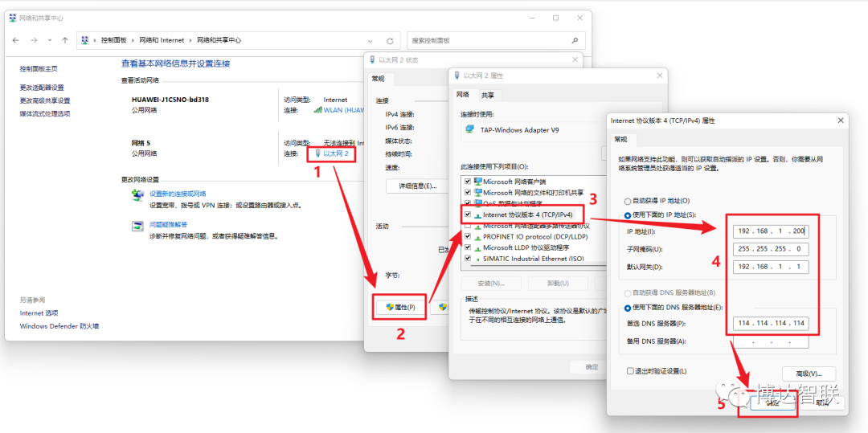Image resolution: width=868 pixels, height=433 pixels.
Task: Click shield icon on 属性(P) button
Action: (x=389, y=308)
